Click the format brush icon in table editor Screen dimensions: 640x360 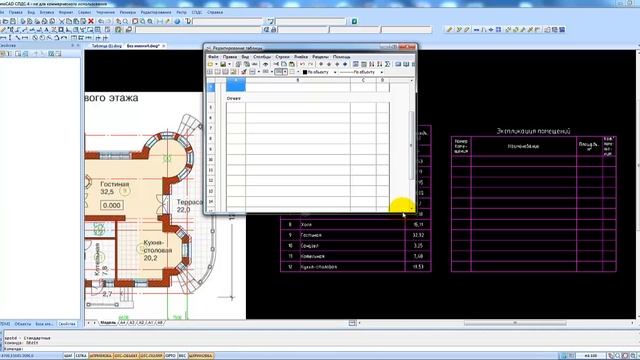(244, 72)
